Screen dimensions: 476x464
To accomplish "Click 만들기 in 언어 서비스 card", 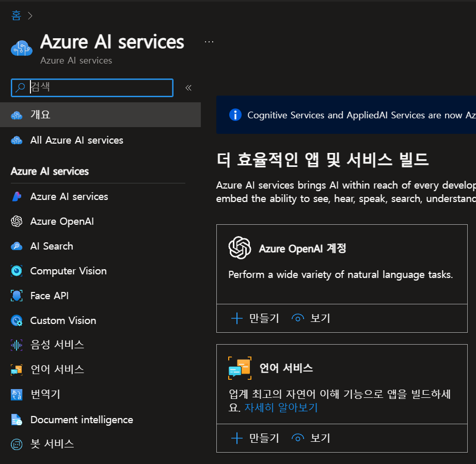I will tap(264, 438).
